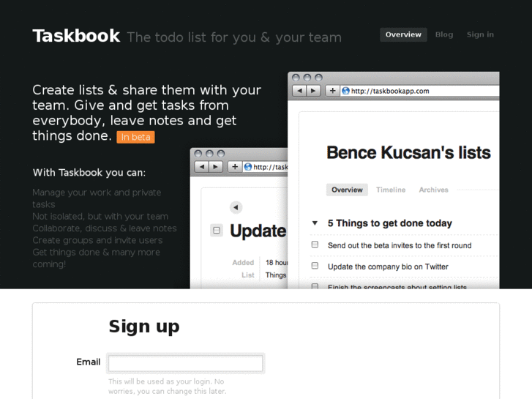
Task: Click round back button above Update heading
Action: coord(236,207)
